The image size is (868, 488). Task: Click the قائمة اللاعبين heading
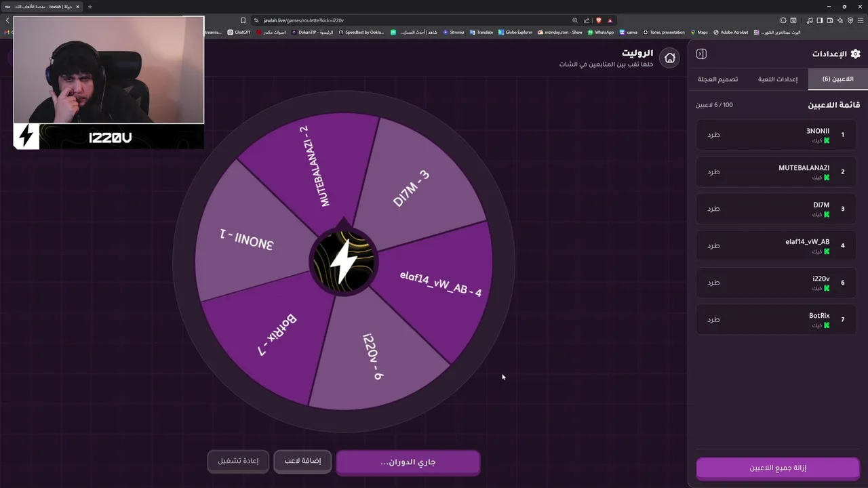(x=834, y=105)
